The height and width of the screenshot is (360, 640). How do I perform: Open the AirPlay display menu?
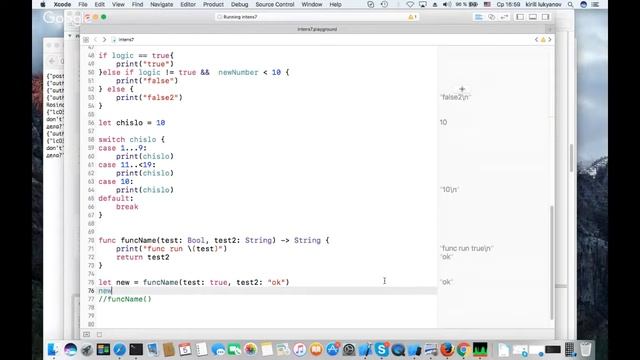tap(423, 4)
